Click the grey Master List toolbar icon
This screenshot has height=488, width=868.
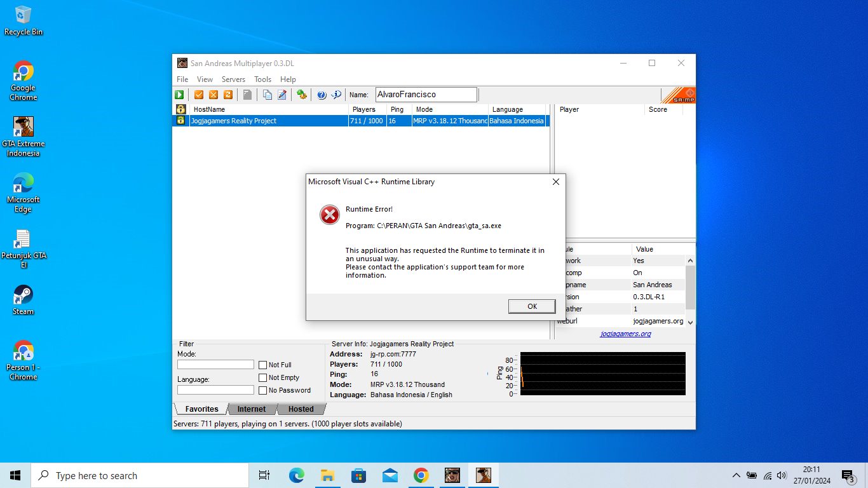coord(247,95)
